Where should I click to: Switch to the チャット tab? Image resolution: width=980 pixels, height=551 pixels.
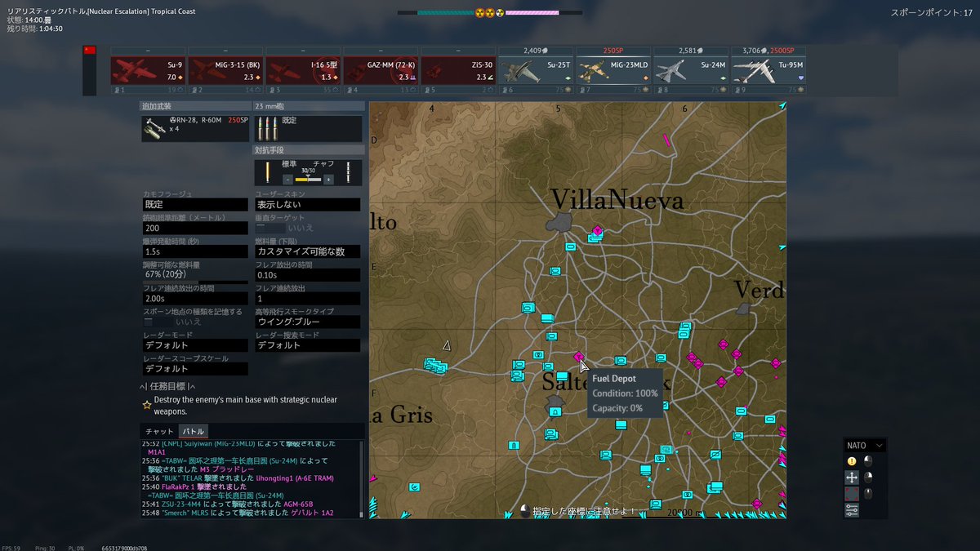tap(159, 431)
